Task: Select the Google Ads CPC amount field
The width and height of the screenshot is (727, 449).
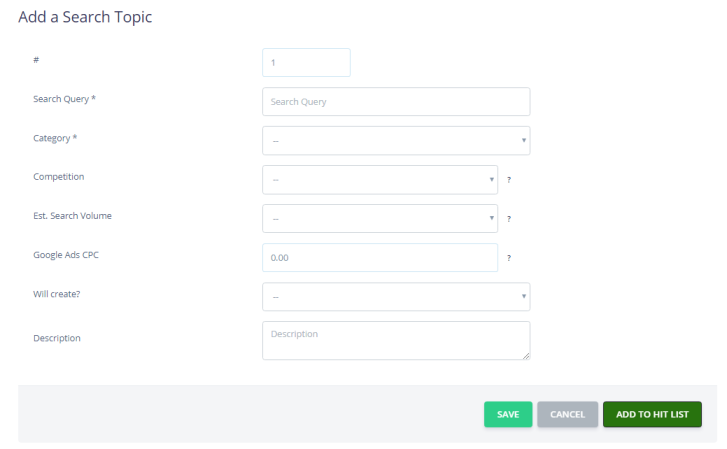Action: (x=380, y=257)
